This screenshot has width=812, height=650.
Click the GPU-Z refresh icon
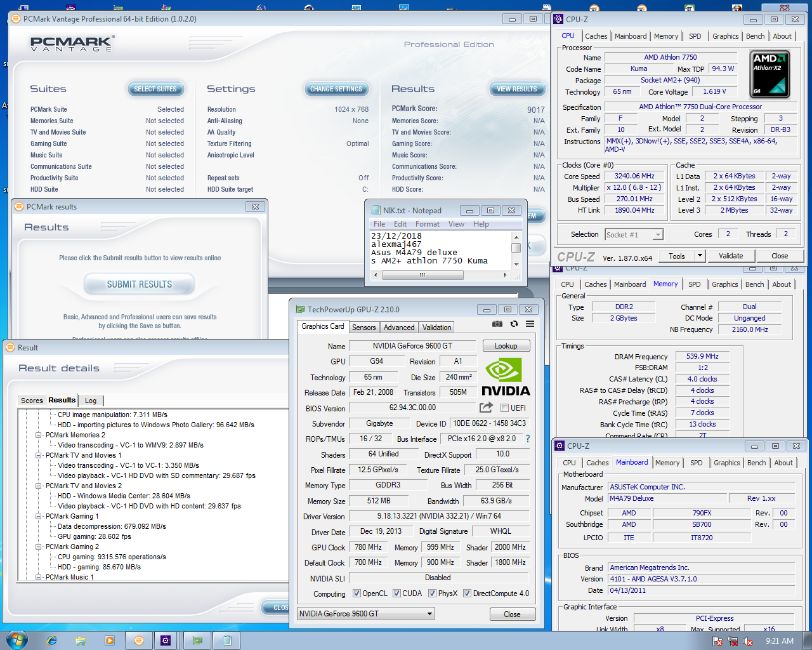pyautogui.click(x=514, y=324)
